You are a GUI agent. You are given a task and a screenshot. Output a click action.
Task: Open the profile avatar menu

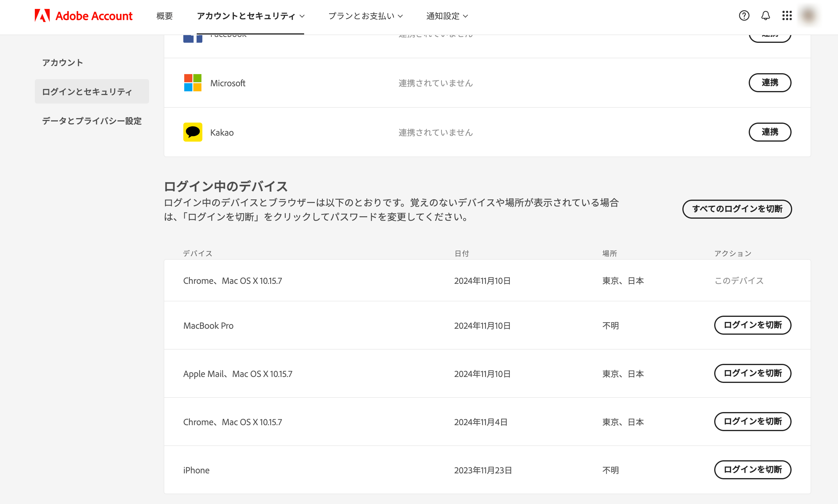(x=809, y=16)
